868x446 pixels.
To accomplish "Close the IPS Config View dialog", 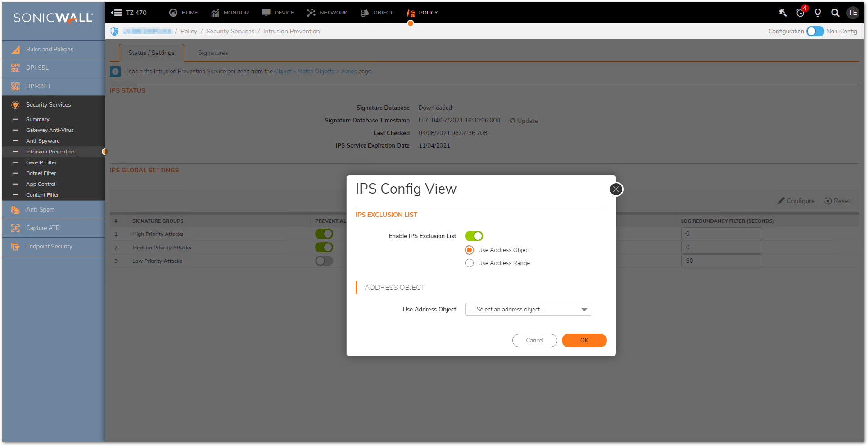I will [616, 189].
